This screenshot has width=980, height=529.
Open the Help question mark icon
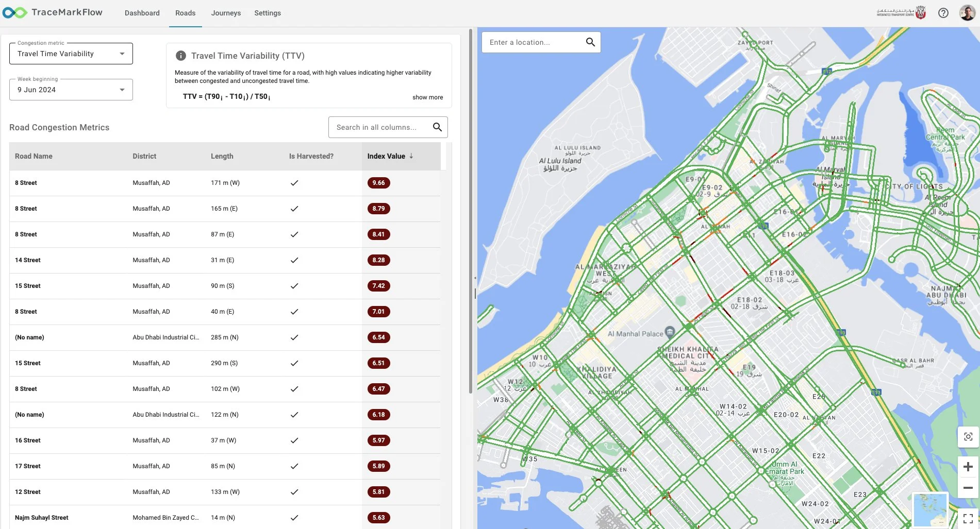point(943,12)
